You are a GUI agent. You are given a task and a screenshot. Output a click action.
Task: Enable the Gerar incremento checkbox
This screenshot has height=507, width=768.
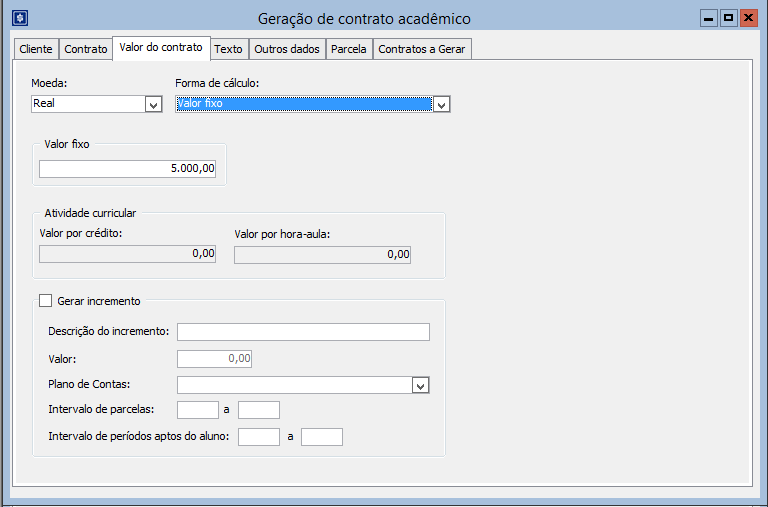click(45, 301)
